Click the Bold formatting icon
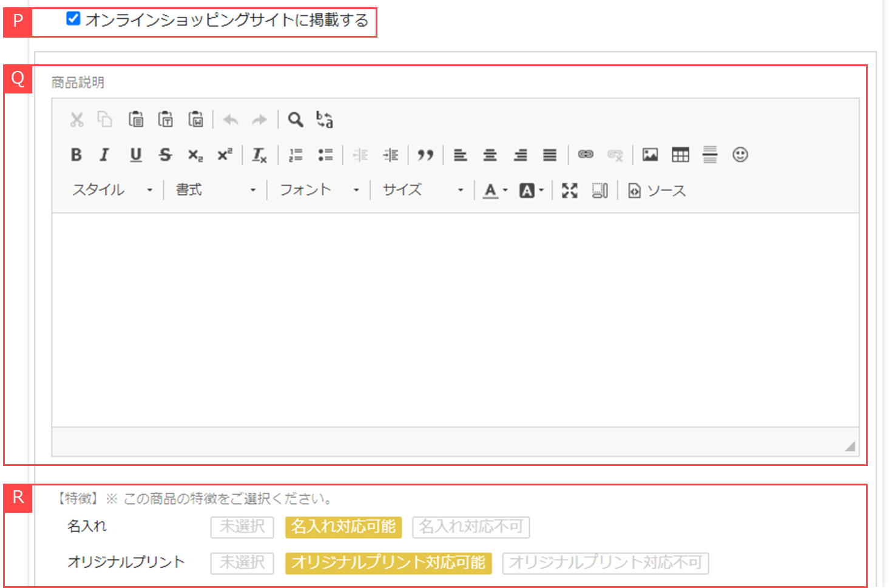892x588 pixels. [76, 155]
